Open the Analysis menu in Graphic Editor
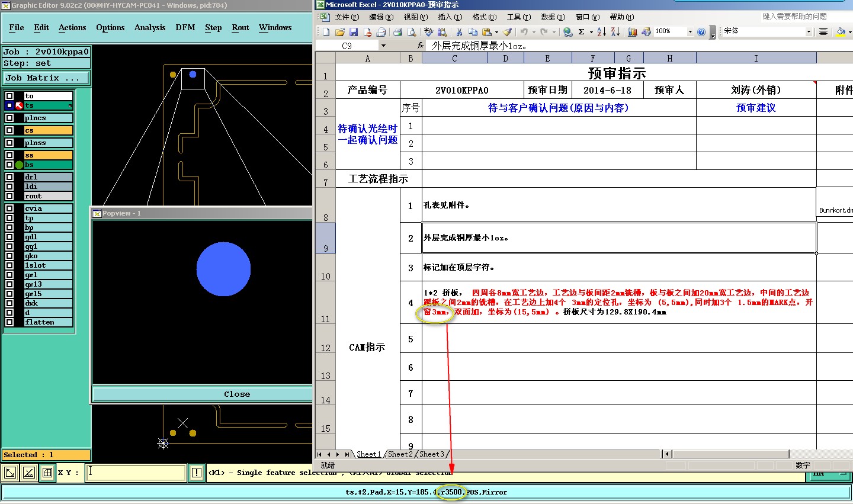 (x=150, y=28)
